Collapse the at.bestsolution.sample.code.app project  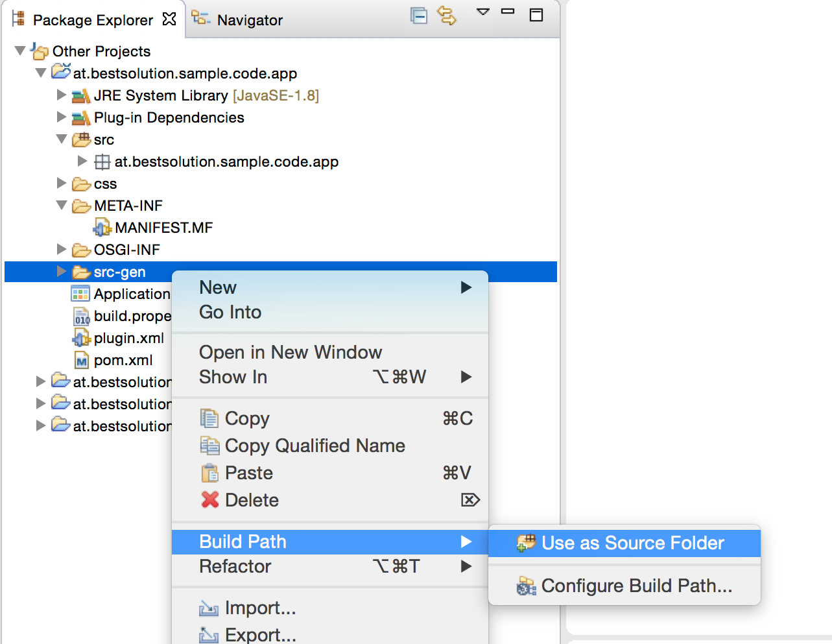point(41,73)
